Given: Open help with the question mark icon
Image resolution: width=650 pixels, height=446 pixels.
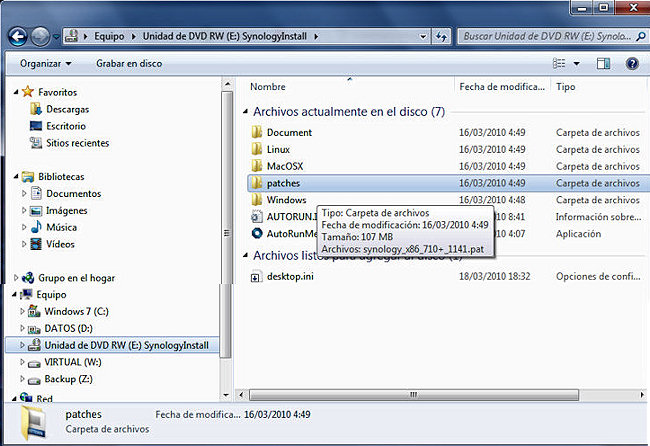Looking at the screenshot, I should coord(632,63).
